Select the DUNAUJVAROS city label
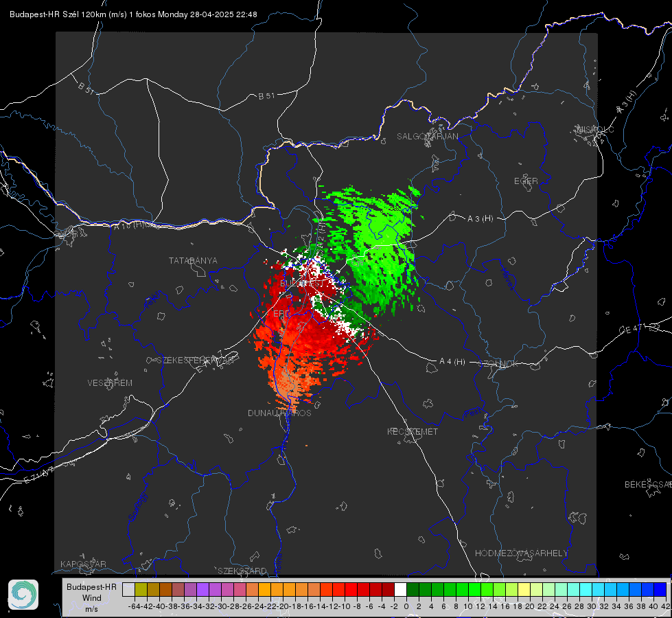Viewport: 672px width, 618px height. coord(279,413)
